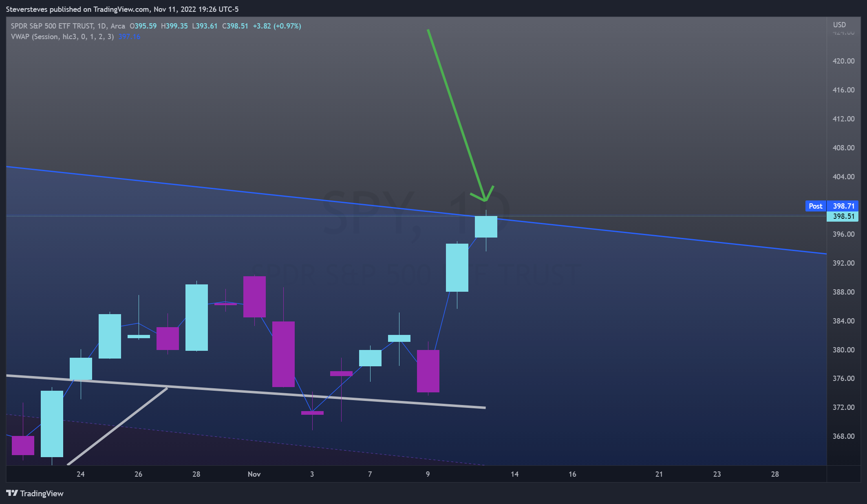Screen dimensions: 867x504
Task: Click the 384.00 price axis label
Action: (x=843, y=321)
